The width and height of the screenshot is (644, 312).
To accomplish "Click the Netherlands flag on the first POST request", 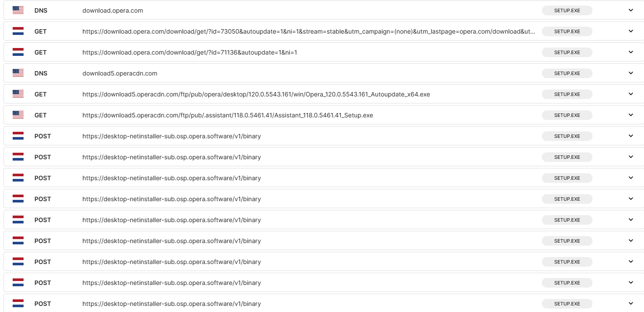I will pyautogui.click(x=18, y=136).
